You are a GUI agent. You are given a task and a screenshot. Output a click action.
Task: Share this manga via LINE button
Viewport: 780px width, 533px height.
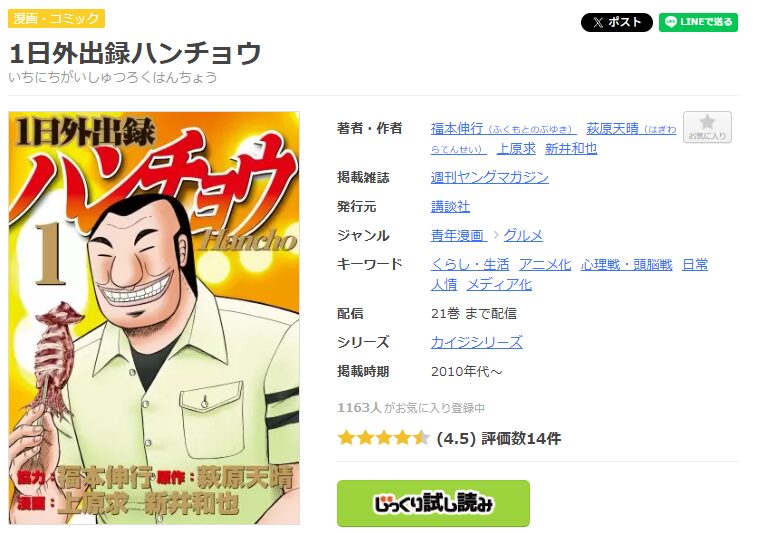[x=698, y=22]
